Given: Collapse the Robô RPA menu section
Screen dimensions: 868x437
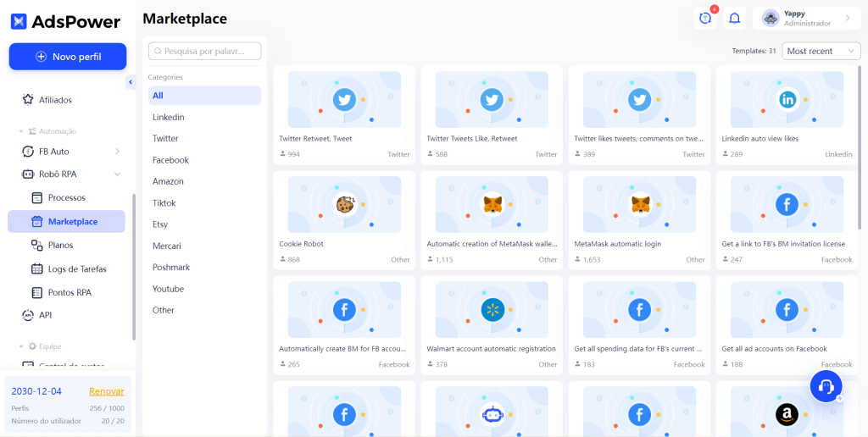Looking at the screenshot, I should [117, 174].
